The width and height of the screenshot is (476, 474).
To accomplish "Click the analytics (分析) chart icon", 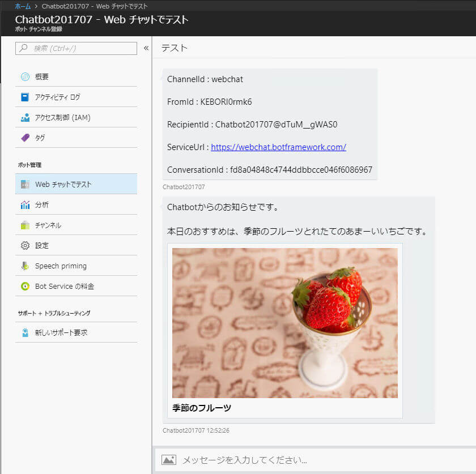I will point(25,205).
